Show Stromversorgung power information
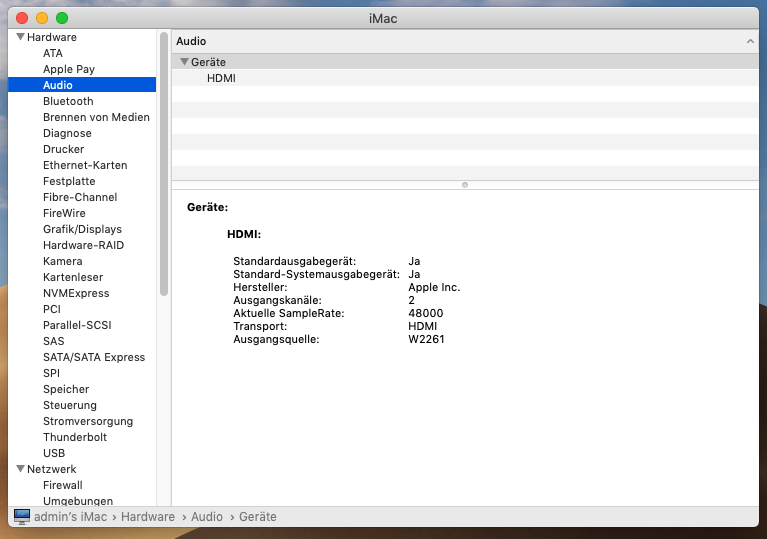Image resolution: width=767 pixels, height=539 pixels. (x=88, y=422)
